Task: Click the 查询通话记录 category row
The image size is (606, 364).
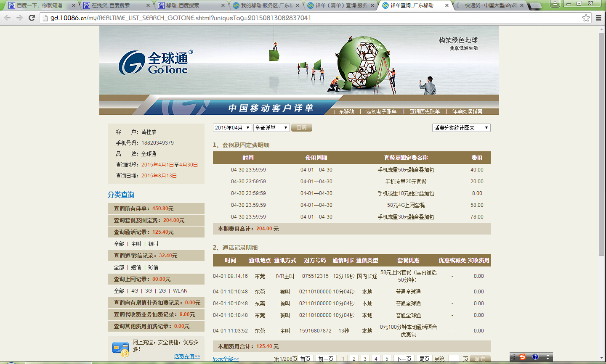Action: tap(156, 232)
